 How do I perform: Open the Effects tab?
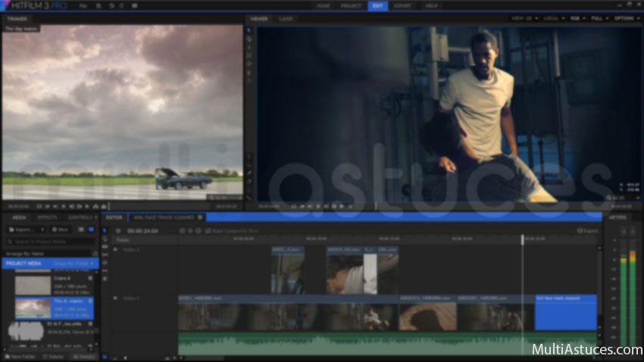(47, 217)
